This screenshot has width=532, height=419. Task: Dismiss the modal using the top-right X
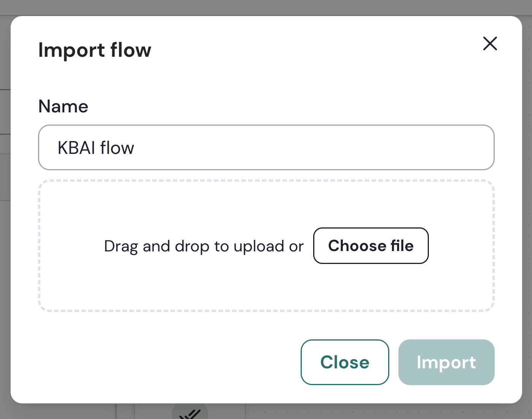coord(490,43)
